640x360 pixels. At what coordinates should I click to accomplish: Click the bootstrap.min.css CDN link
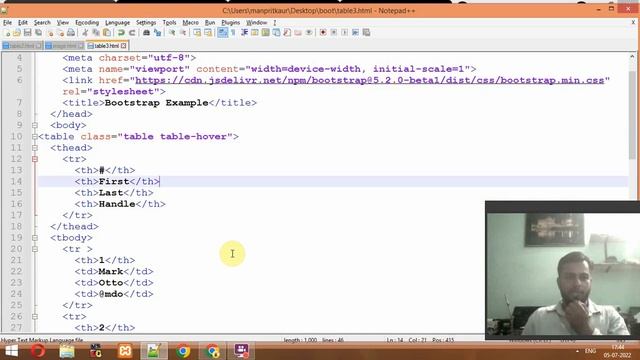[370, 80]
